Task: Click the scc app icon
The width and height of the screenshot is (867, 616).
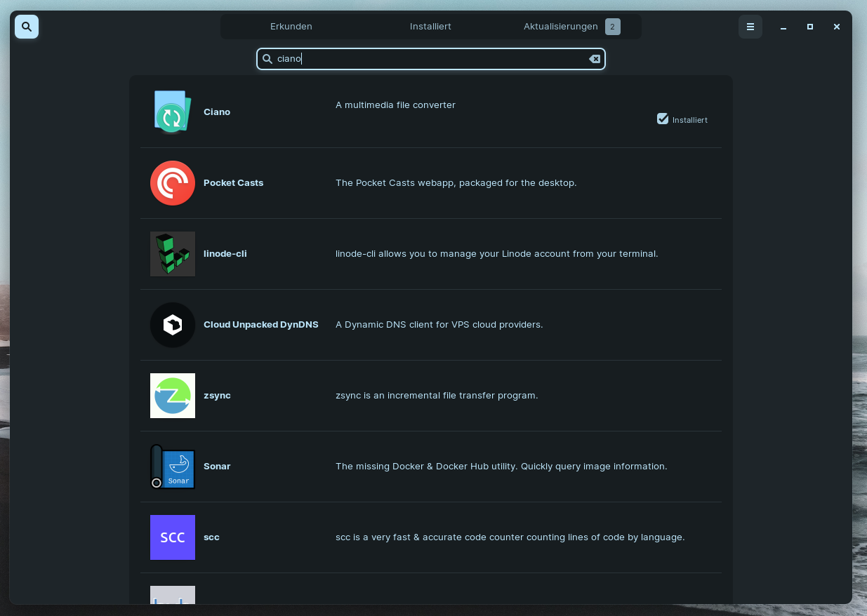Action: [173, 537]
